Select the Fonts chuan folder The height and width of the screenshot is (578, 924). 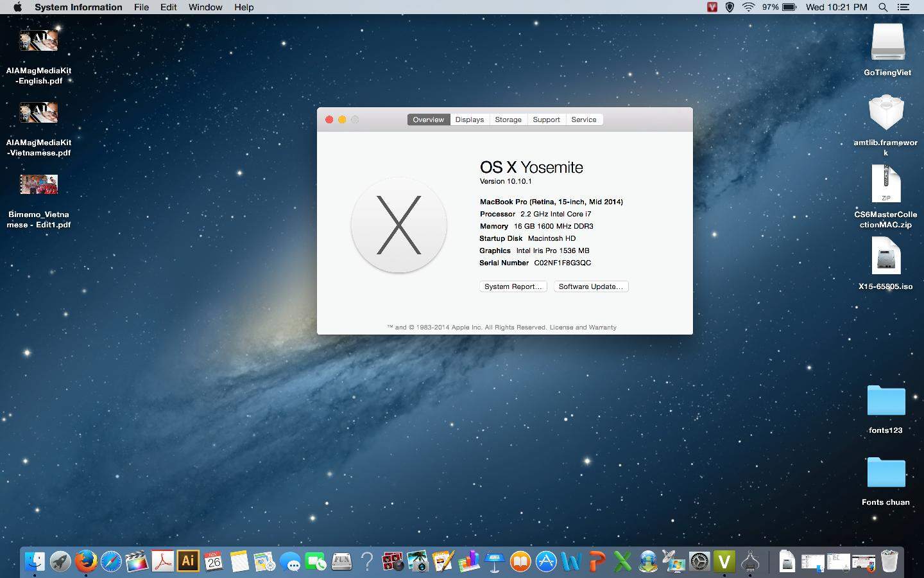pos(886,481)
